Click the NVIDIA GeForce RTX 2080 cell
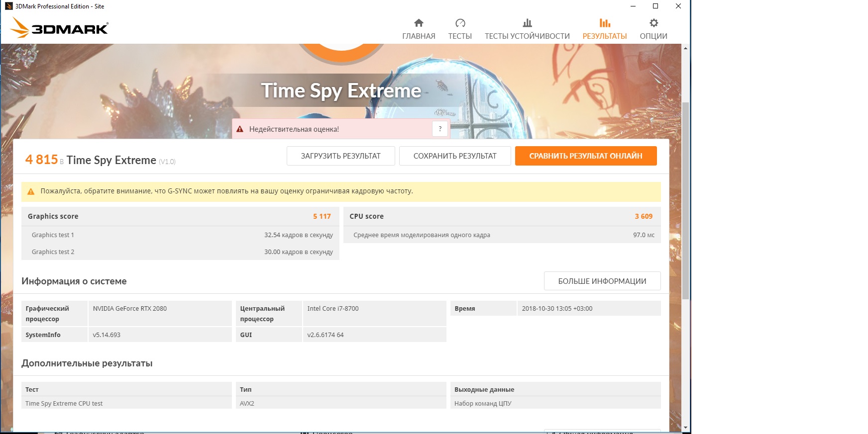The width and height of the screenshot is (868, 434). 160,313
